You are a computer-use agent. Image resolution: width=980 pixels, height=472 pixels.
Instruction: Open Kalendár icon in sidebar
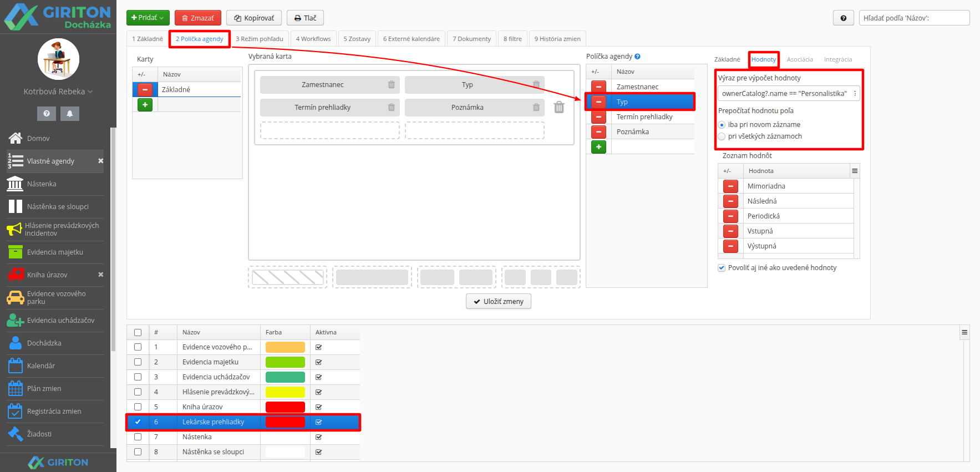tap(16, 366)
